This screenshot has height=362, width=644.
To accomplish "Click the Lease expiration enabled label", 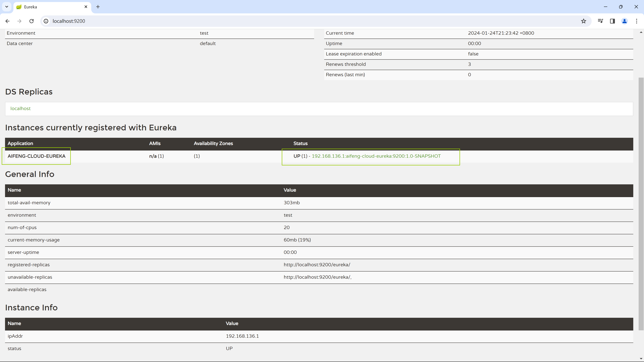I will click(354, 54).
